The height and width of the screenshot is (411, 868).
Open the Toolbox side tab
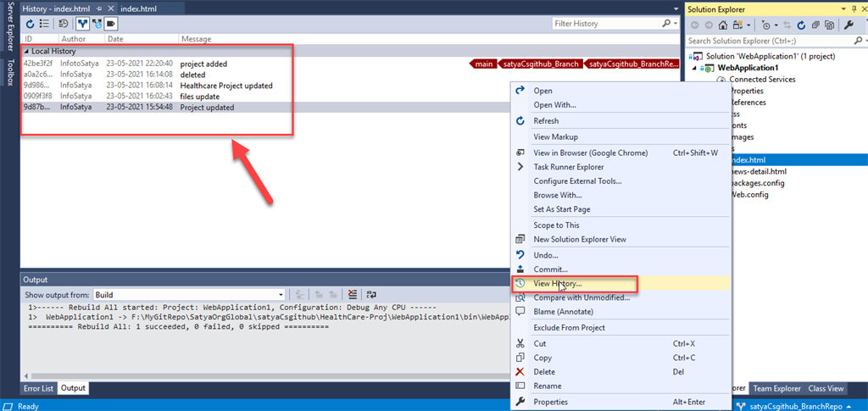point(10,73)
